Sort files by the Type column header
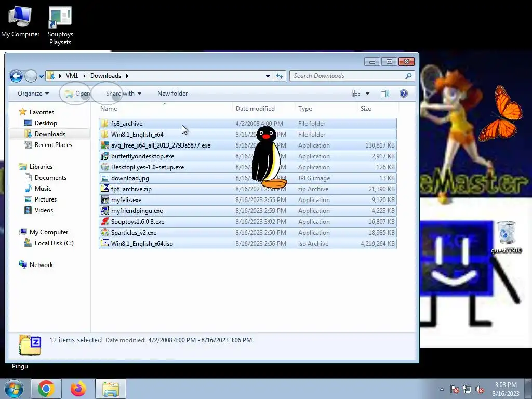Image resolution: width=532 pixels, height=399 pixels. click(326, 109)
